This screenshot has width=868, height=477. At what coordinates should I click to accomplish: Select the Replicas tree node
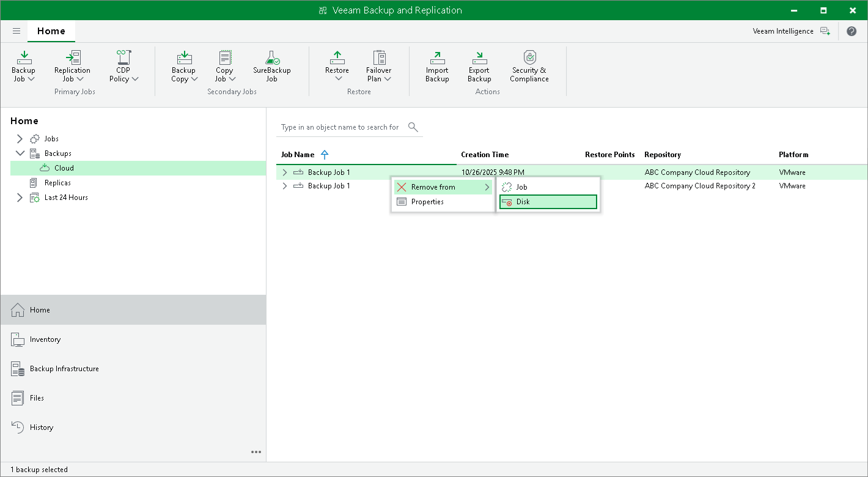57,183
